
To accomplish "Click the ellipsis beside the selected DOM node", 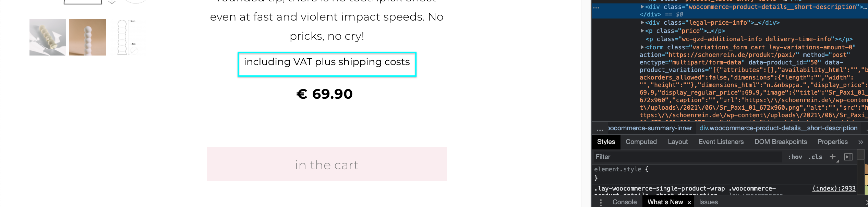I will point(596,7).
